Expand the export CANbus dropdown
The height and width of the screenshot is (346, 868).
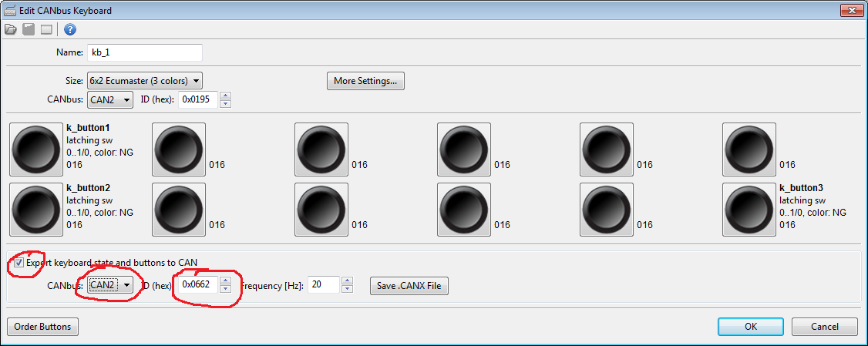(x=109, y=285)
